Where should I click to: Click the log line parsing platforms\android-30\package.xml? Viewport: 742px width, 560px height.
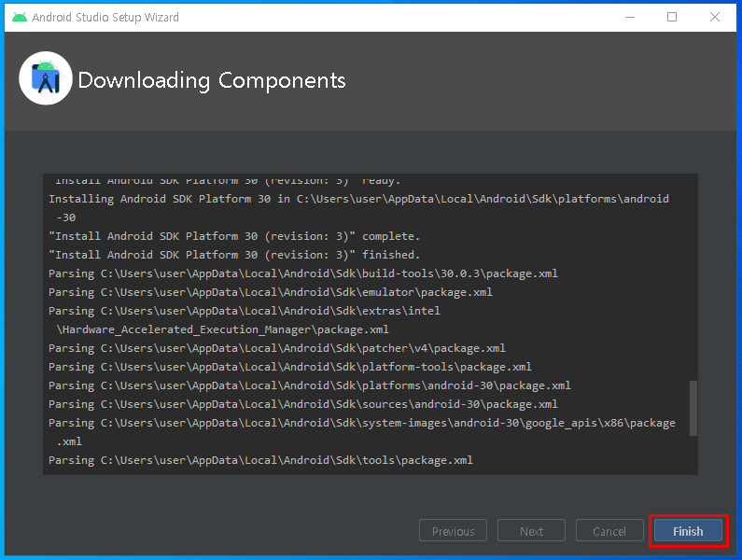click(x=310, y=385)
